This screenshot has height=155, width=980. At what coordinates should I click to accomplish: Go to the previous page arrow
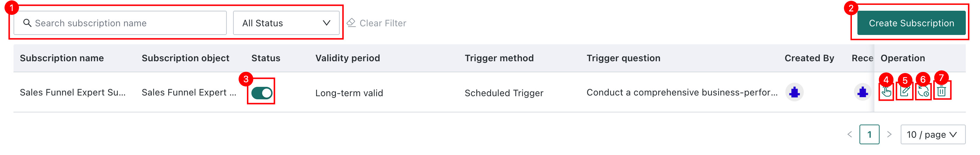tap(850, 135)
